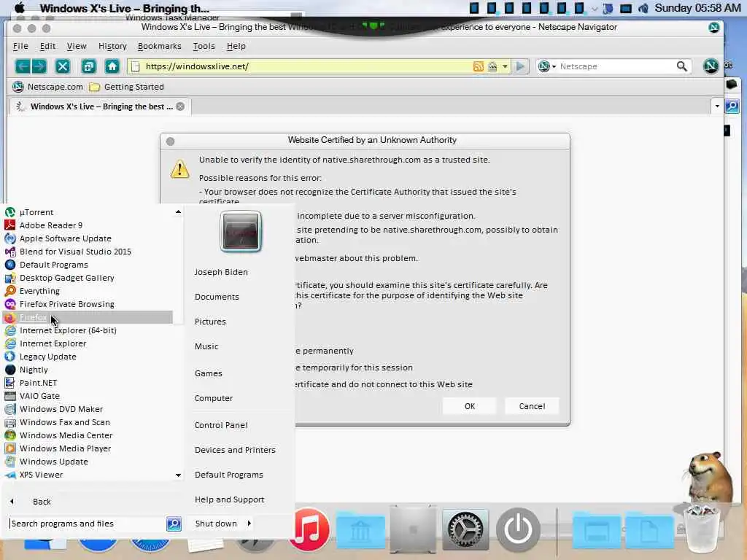The image size is (747, 560).
Task: Click the programs list scroll down arrow
Action: pos(178,475)
